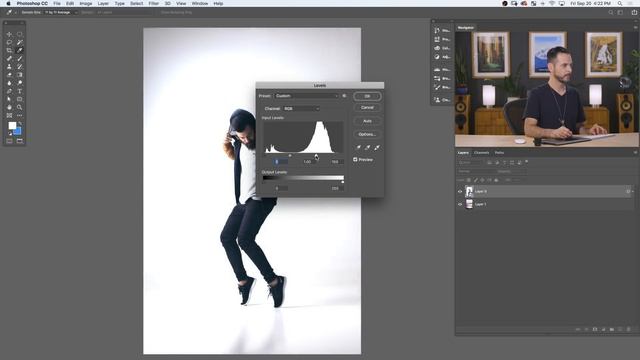Open the Filter menu
The image size is (640, 360).
[153, 3]
